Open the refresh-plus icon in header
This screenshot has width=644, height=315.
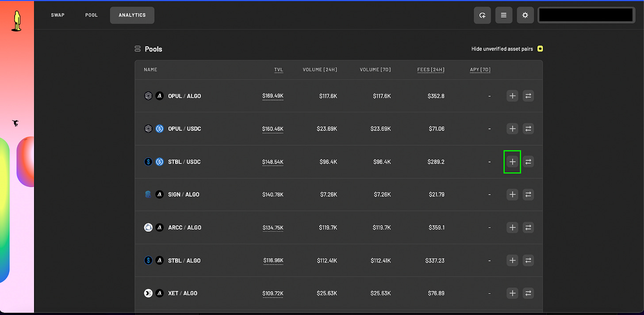pos(482,15)
